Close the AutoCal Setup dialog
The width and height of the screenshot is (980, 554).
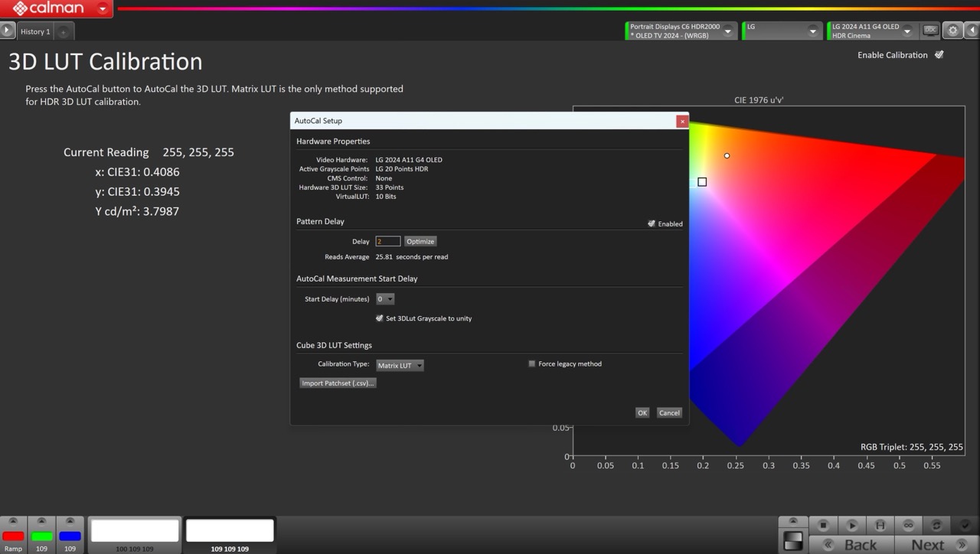(x=681, y=121)
